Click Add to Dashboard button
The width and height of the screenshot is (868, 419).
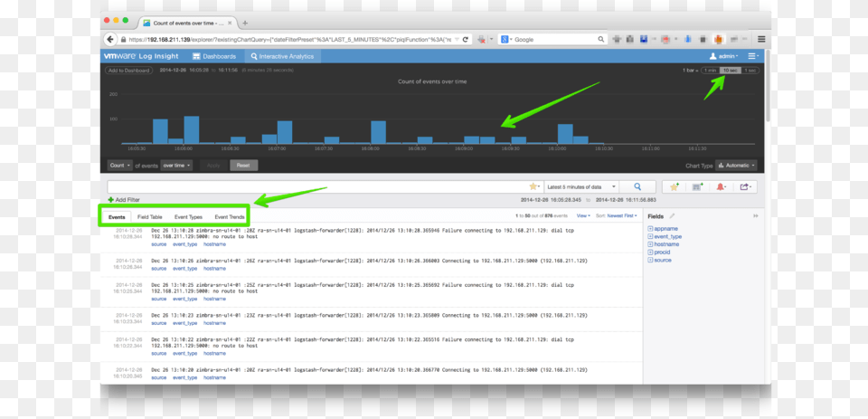(x=128, y=71)
